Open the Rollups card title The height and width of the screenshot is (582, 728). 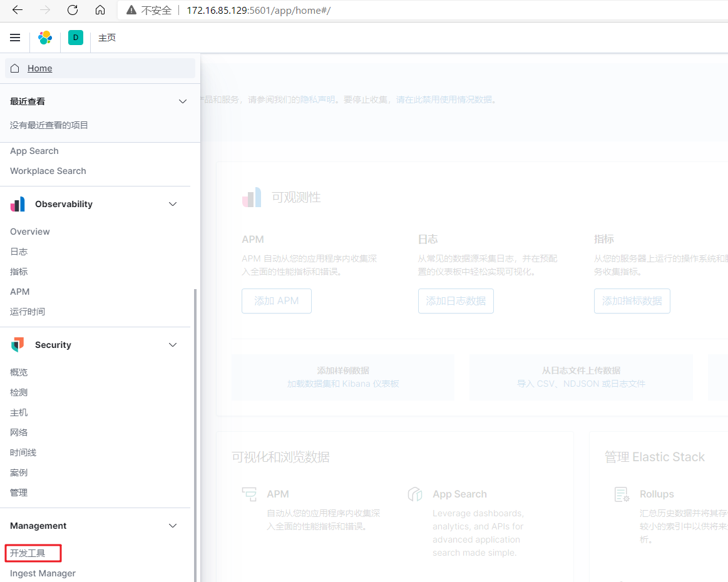(657, 494)
